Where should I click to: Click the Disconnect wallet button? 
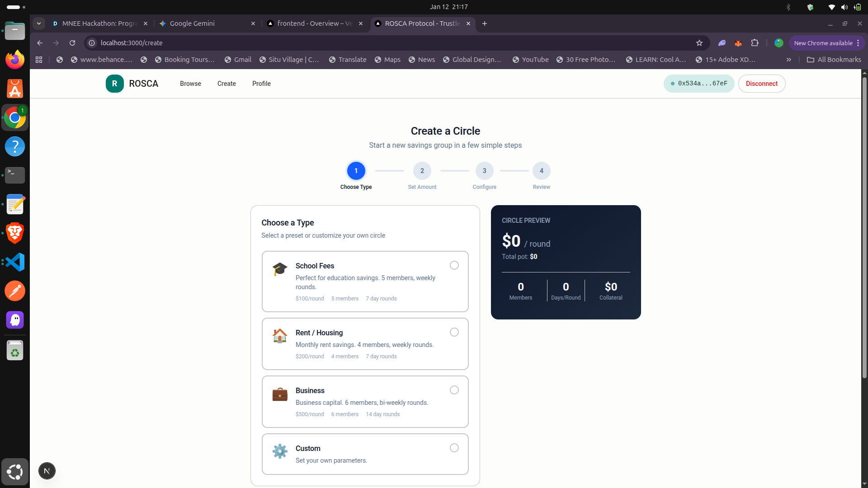coord(762,84)
